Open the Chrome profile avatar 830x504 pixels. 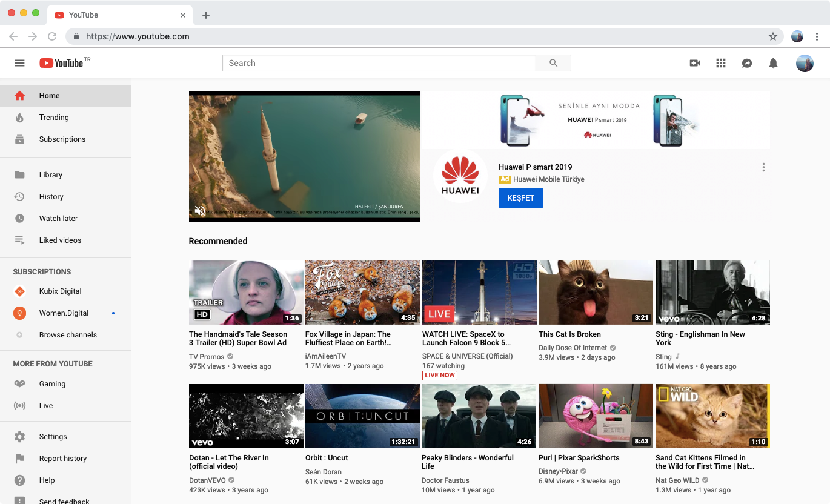pyautogui.click(x=797, y=36)
